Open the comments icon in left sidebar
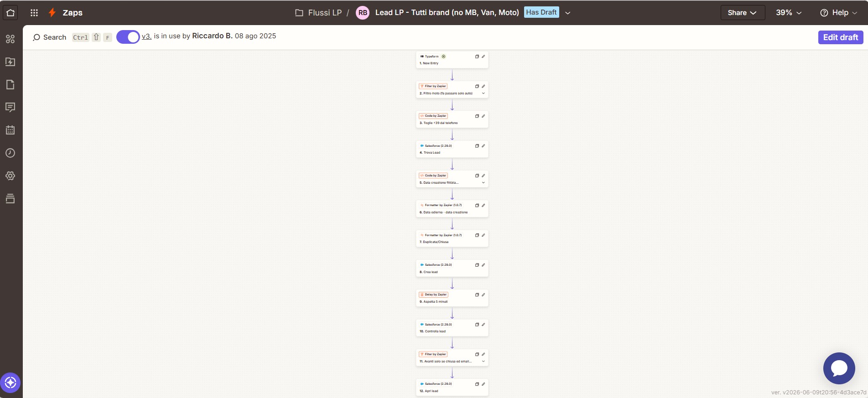This screenshot has height=398, width=868. (10, 108)
